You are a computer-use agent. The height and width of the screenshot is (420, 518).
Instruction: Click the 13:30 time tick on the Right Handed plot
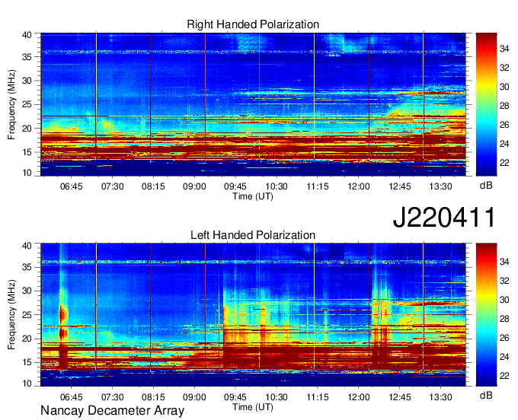[441, 186]
